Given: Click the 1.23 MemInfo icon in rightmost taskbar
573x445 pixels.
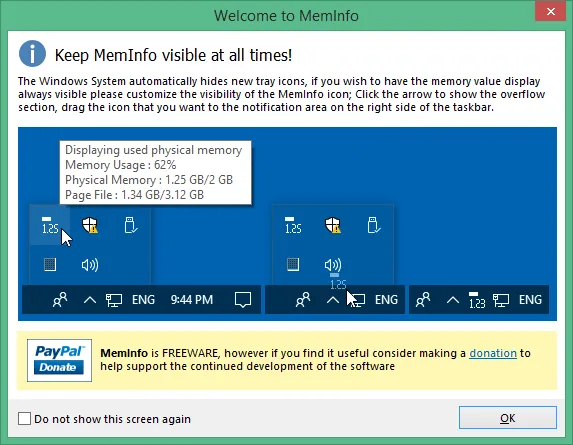Looking at the screenshot, I should pos(477,300).
